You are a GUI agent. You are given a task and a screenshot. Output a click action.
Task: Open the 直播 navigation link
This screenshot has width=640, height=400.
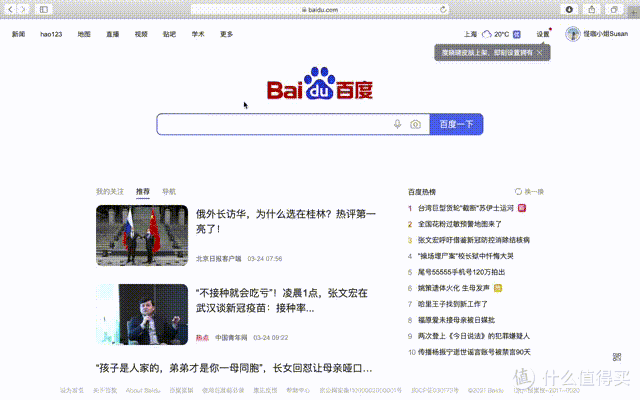coord(113,34)
